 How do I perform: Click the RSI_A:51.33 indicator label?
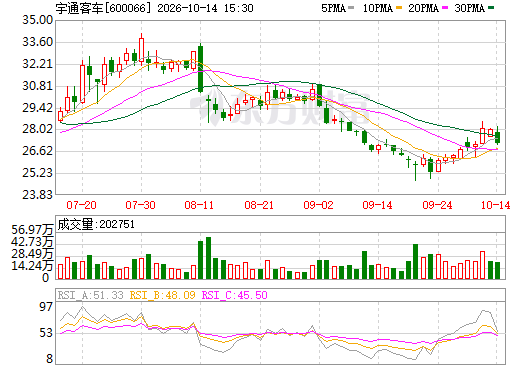click(91, 295)
